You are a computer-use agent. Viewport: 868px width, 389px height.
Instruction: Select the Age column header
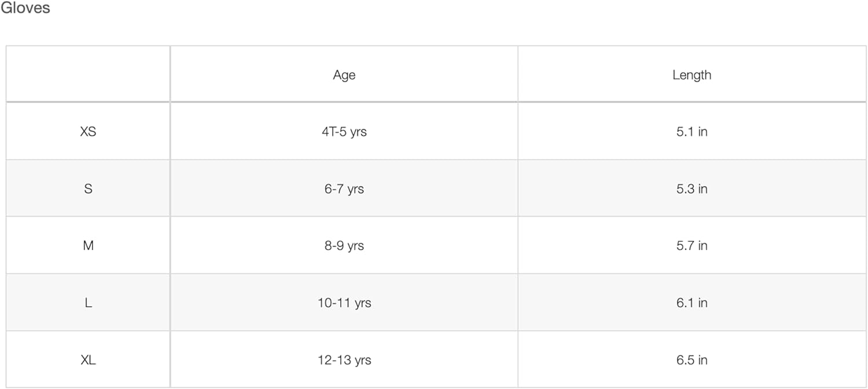tap(344, 75)
